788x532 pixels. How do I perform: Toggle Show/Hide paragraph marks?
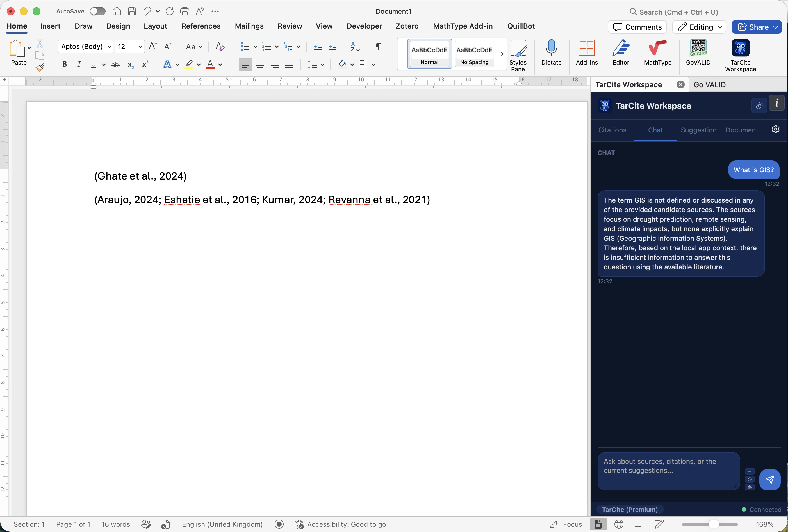point(378,46)
